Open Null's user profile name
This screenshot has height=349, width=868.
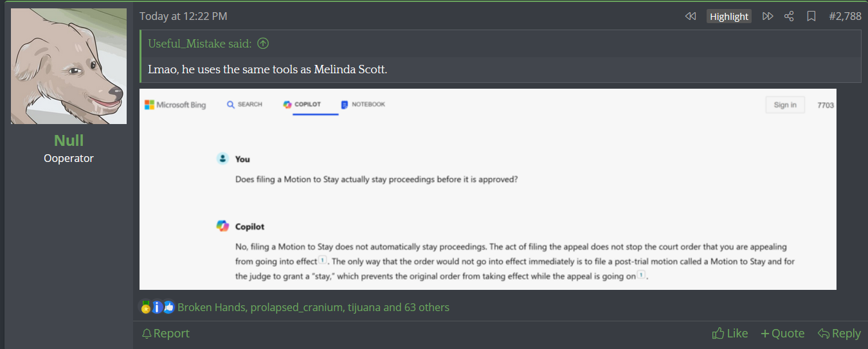(69, 141)
